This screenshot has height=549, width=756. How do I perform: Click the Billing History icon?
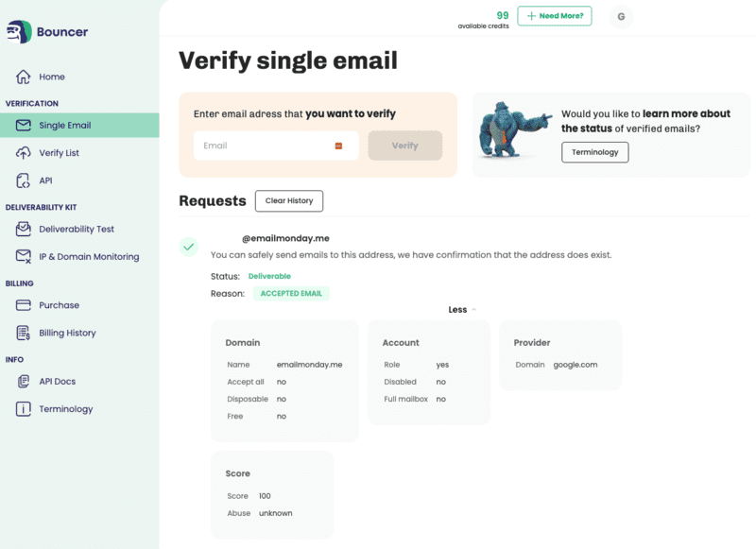(23, 333)
